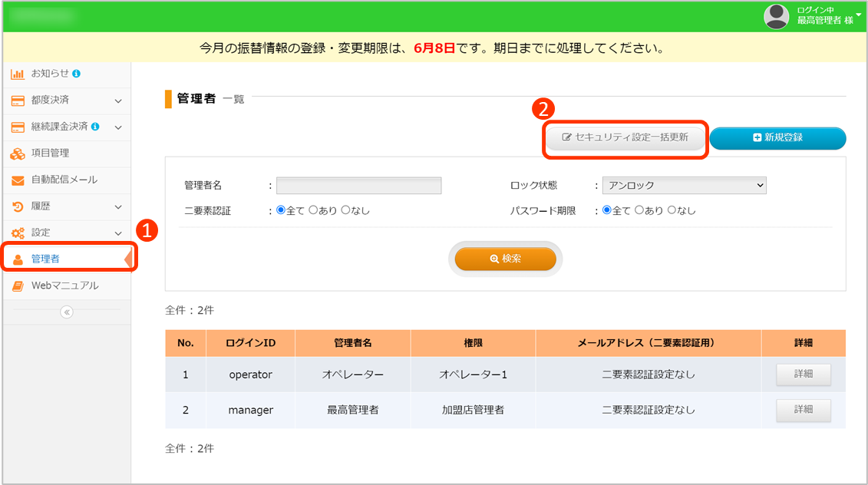868x485 pixels.
Task: Open 継続課金決済 in the sidebar
Action: 58,127
